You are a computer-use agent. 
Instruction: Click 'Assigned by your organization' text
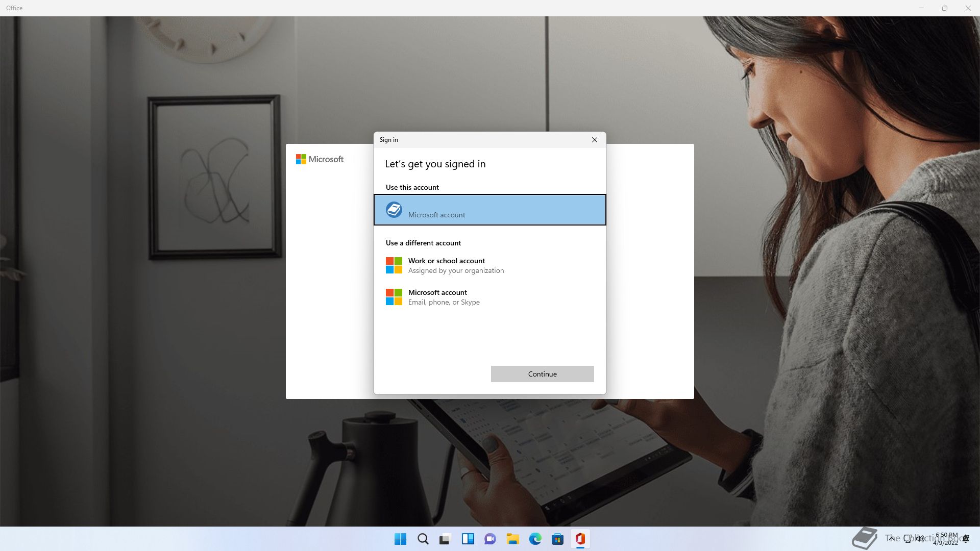click(456, 270)
